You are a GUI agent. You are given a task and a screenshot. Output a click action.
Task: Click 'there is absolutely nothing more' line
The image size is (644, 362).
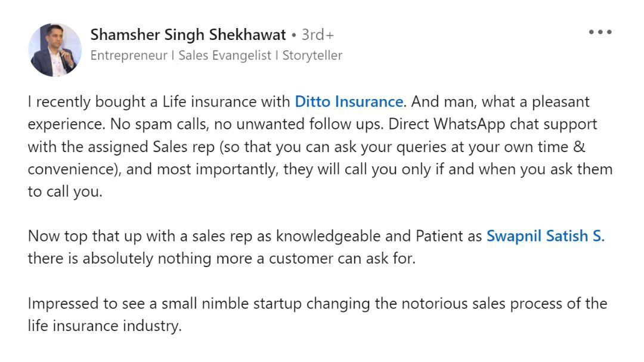pyautogui.click(x=222, y=258)
